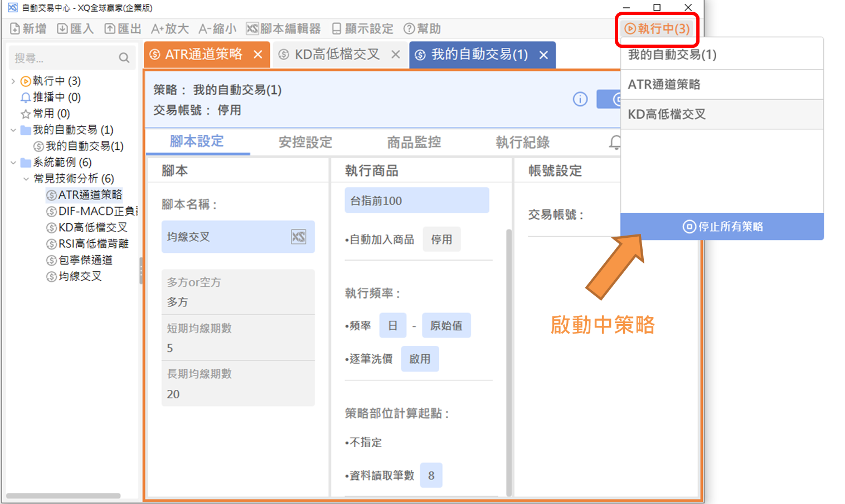
Task: Click the XS icon beside 均線交叉
Action: [x=298, y=237]
